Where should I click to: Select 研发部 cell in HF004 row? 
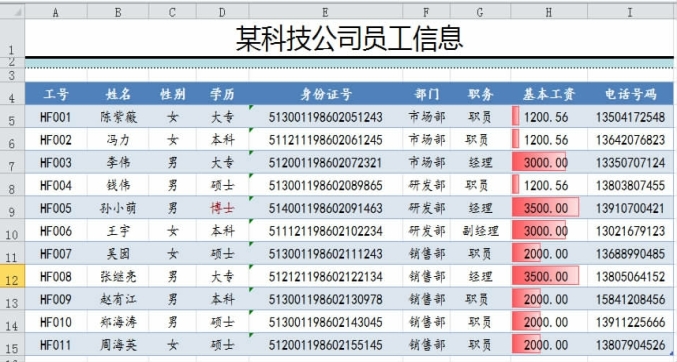(426, 185)
